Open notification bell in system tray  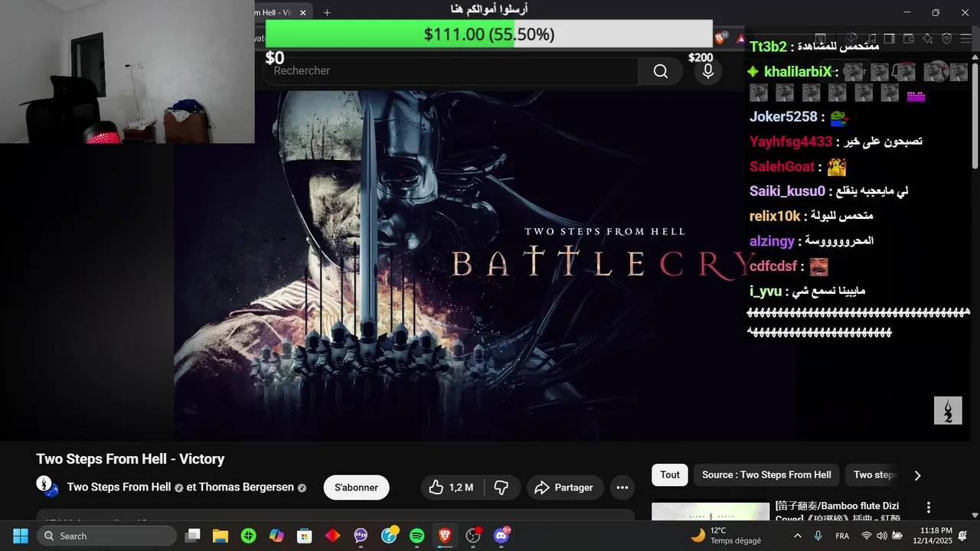[962, 536]
